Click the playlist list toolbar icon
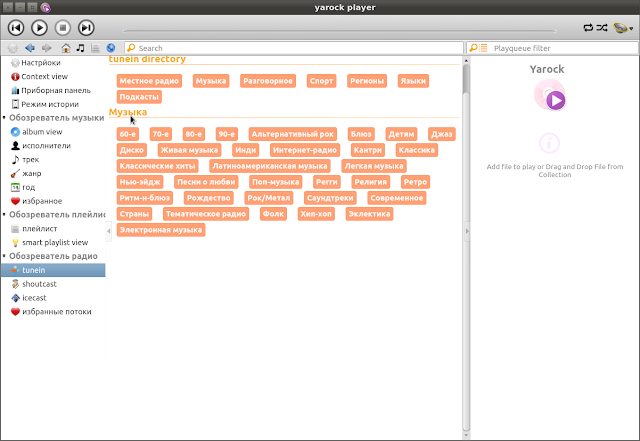 [x=95, y=48]
